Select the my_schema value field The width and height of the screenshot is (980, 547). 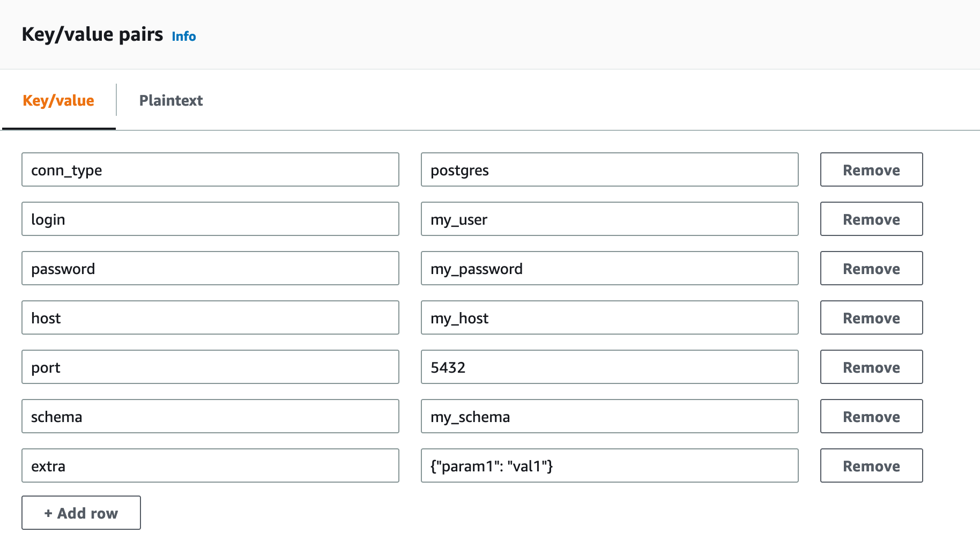pos(609,416)
